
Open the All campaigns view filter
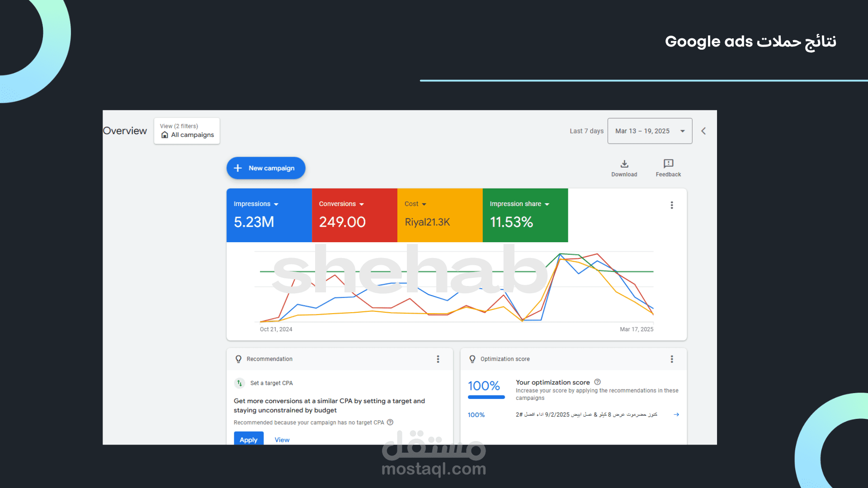click(187, 131)
